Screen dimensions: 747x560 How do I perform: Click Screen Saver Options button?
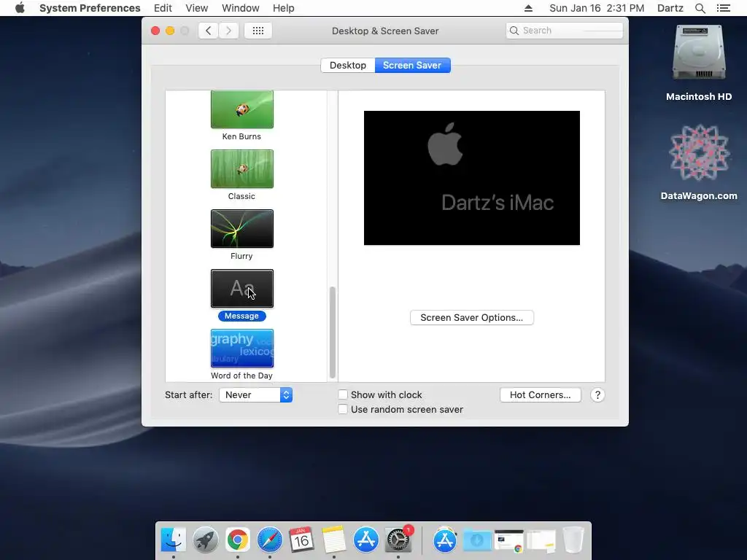pos(472,318)
